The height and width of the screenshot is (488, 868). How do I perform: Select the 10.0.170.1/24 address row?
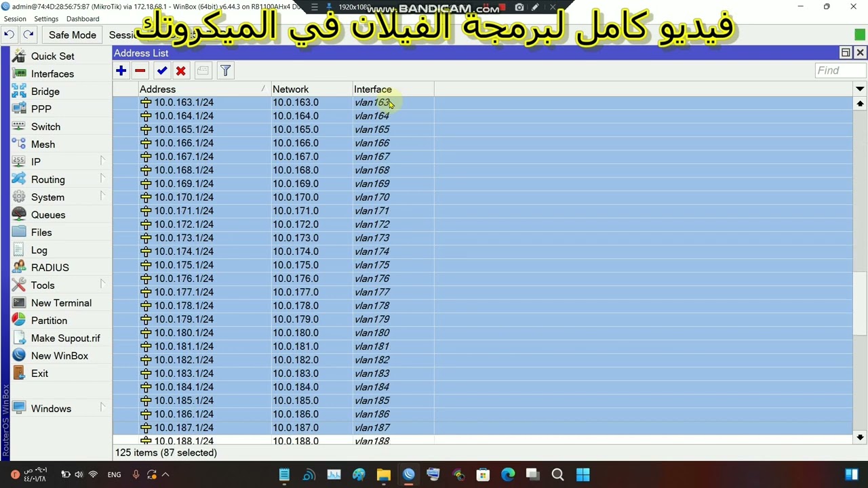point(482,197)
